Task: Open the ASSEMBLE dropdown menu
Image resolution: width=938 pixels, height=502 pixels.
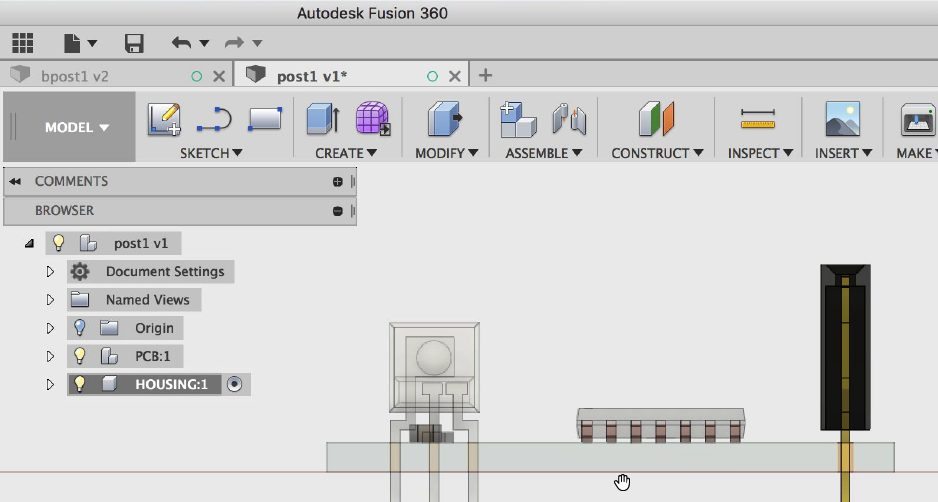Action: tap(543, 153)
